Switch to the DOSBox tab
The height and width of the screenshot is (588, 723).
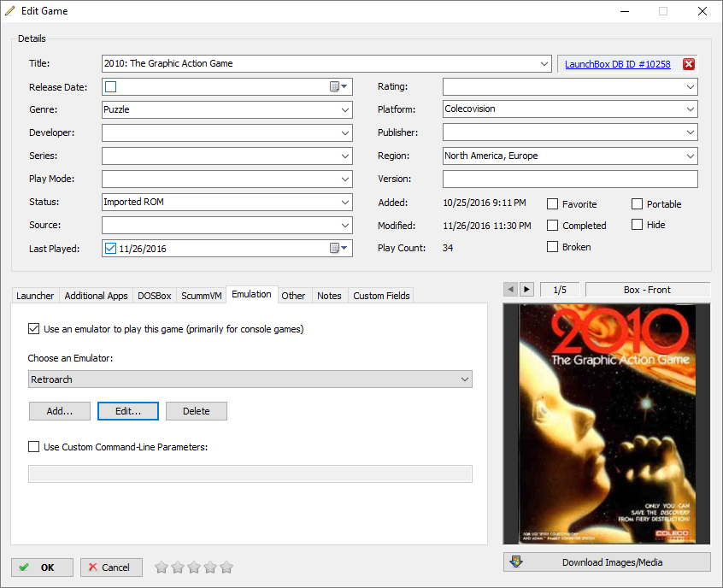pyautogui.click(x=155, y=296)
